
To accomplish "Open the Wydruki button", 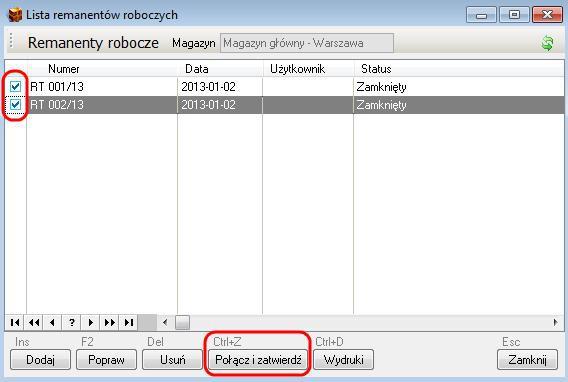I will 343,360.
